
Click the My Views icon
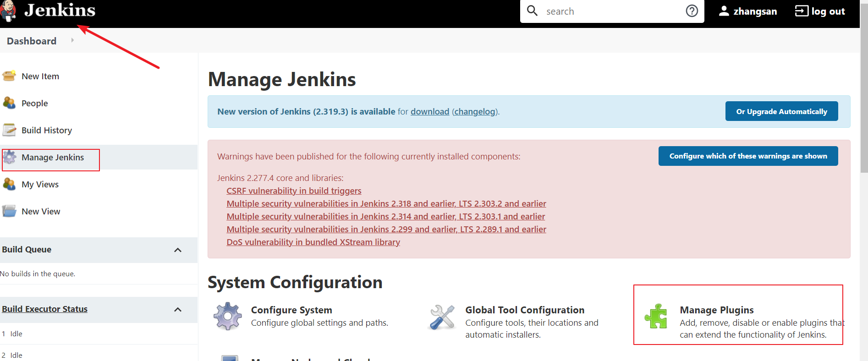tap(9, 184)
